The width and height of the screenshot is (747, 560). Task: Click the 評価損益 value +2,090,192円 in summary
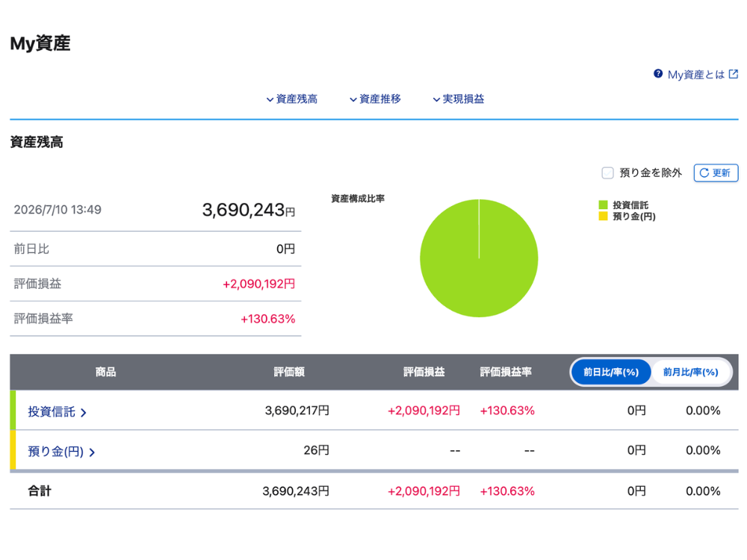click(258, 284)
